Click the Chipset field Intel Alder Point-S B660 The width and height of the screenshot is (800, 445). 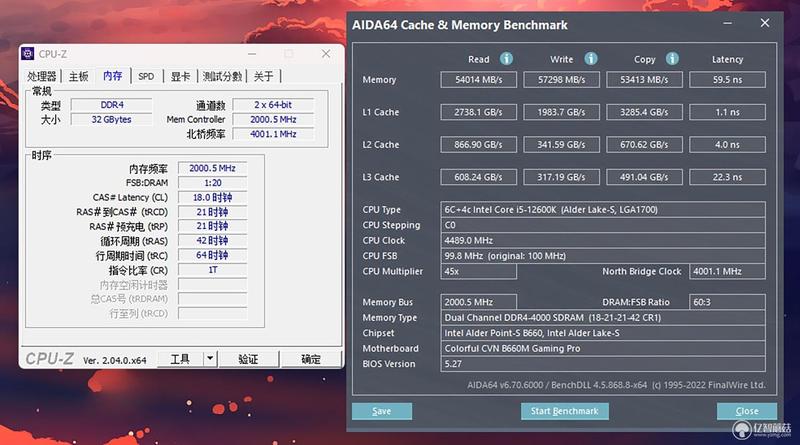pyautogui.click(x=603, y=333)
